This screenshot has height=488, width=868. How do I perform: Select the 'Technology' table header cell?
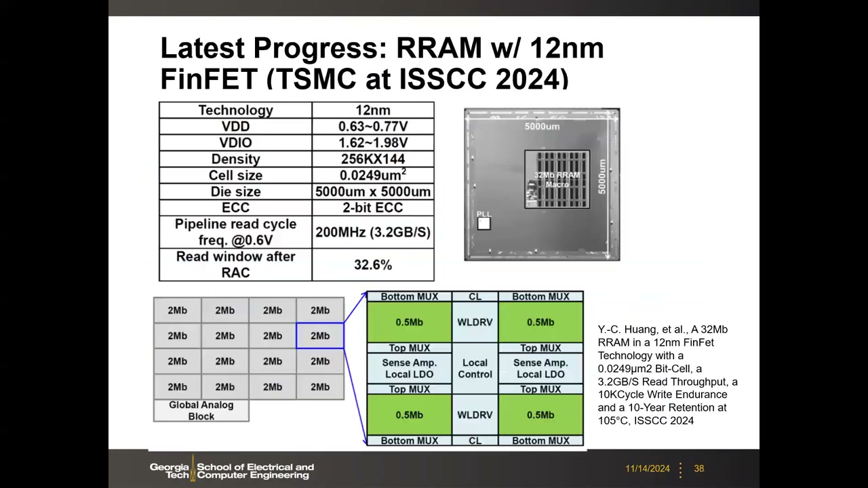point(235,110)
